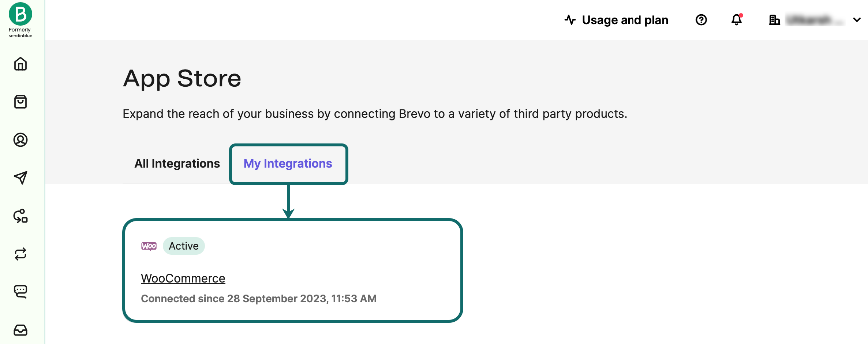Select the Transactional arrows icon
This screenshot has height=344, width=868.
(x=21, y=254)
